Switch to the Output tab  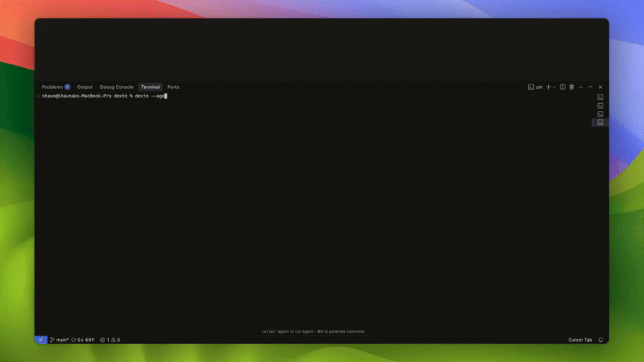pyautogui.click(x=85, y=87)
